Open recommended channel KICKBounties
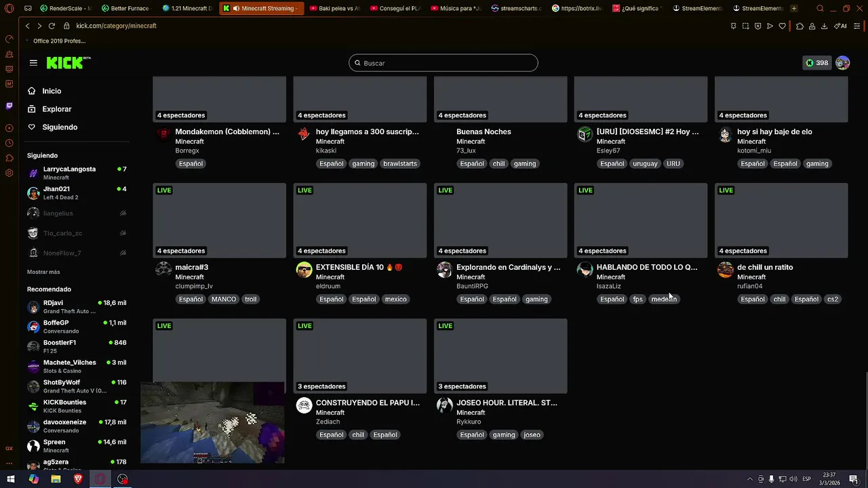Screen dimensions: 868x488 pos(77,406)
